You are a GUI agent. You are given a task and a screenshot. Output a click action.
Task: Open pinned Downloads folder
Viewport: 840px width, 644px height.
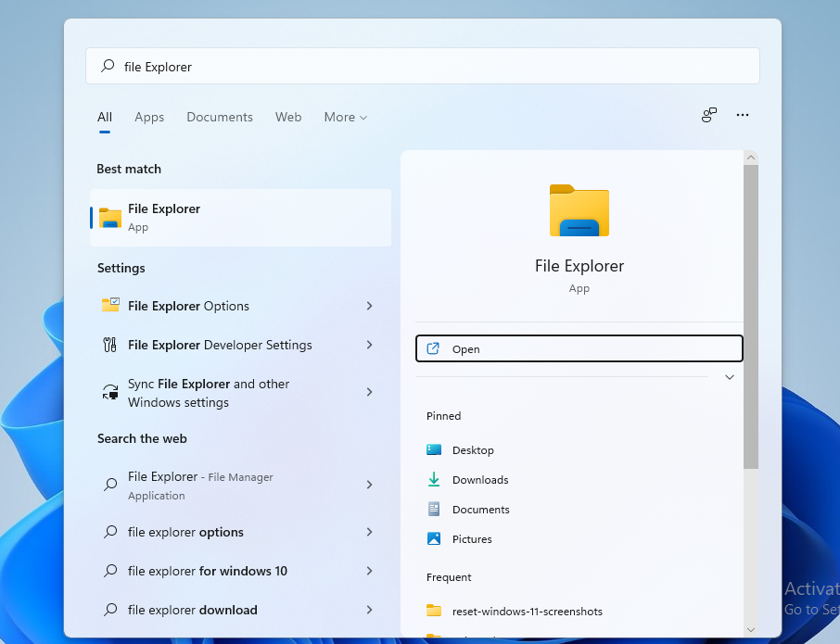tap(579, 480)
